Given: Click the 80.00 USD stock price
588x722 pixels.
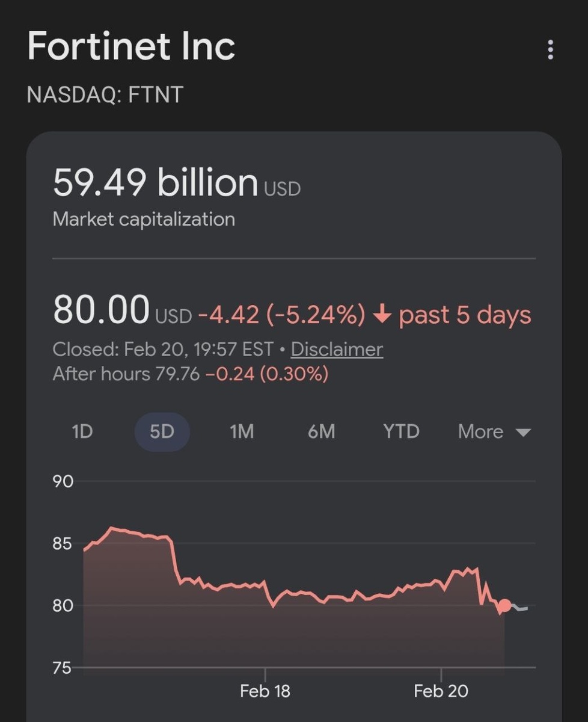Looking at the screenshot, I should click(101, 310).
